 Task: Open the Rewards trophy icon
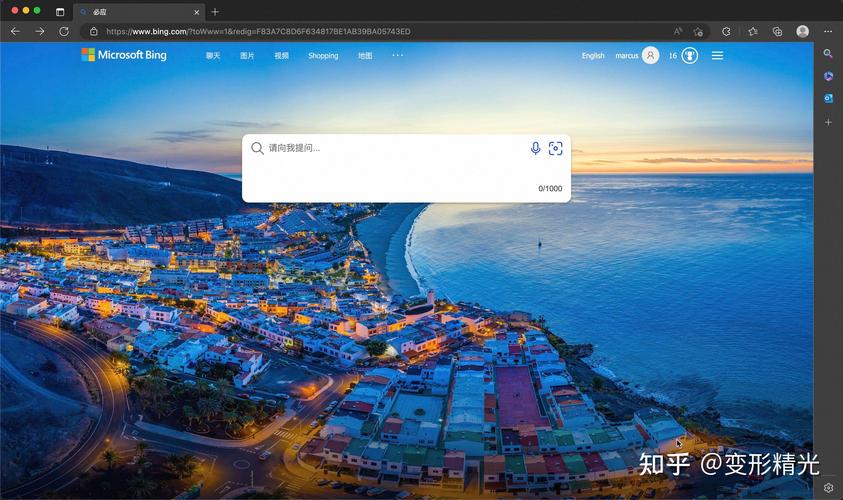pos(690,55)
